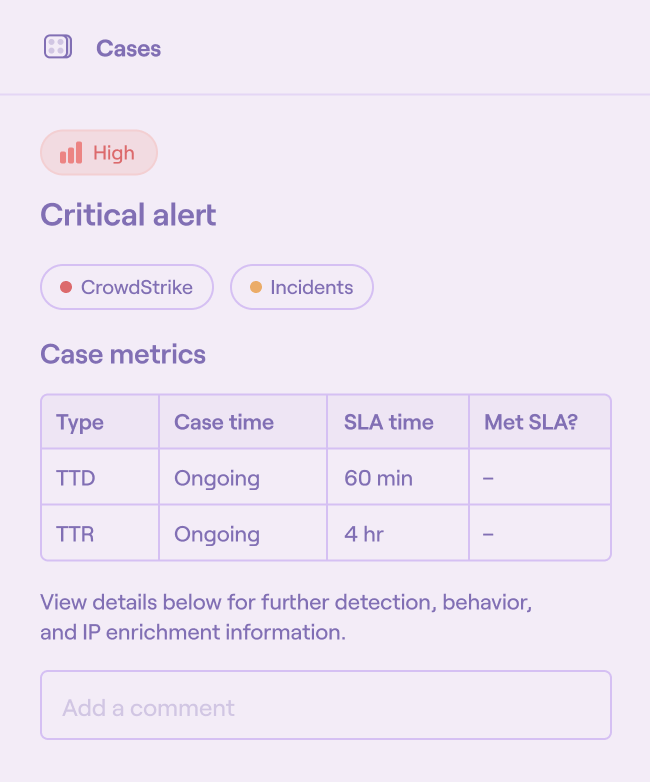Click the Critical alert title

128,214
